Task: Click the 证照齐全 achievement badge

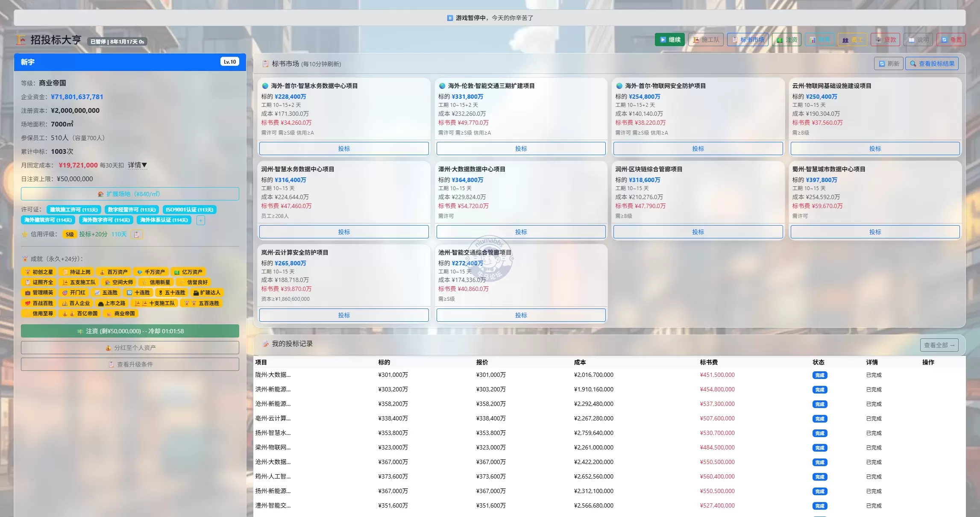Action: pyautogui.click(x=38, y=282)
